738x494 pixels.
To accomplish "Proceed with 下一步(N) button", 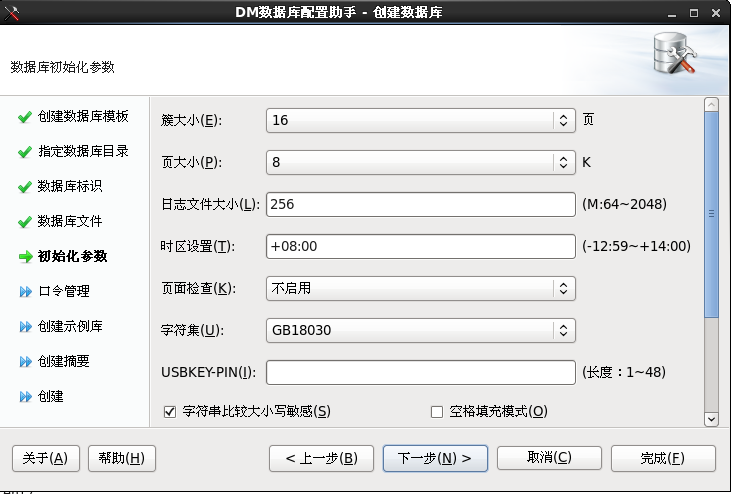I will pyautogui.click(x=435, y=458).
